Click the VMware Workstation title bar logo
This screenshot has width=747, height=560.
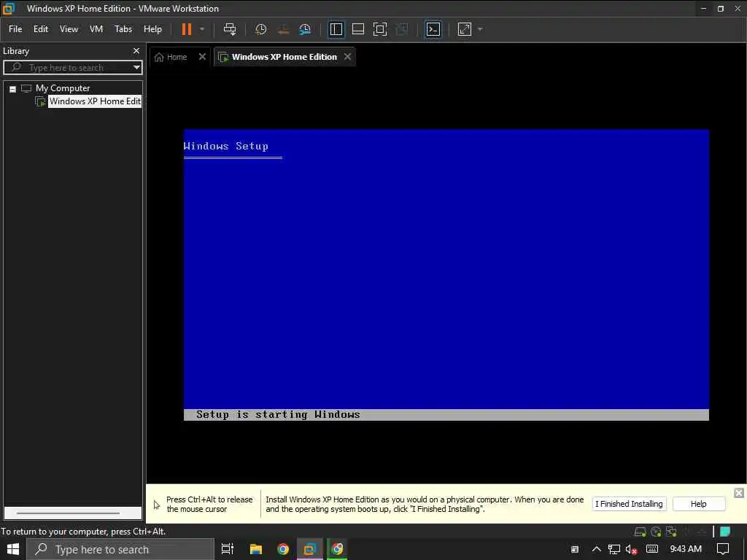[x=9, y=8]
